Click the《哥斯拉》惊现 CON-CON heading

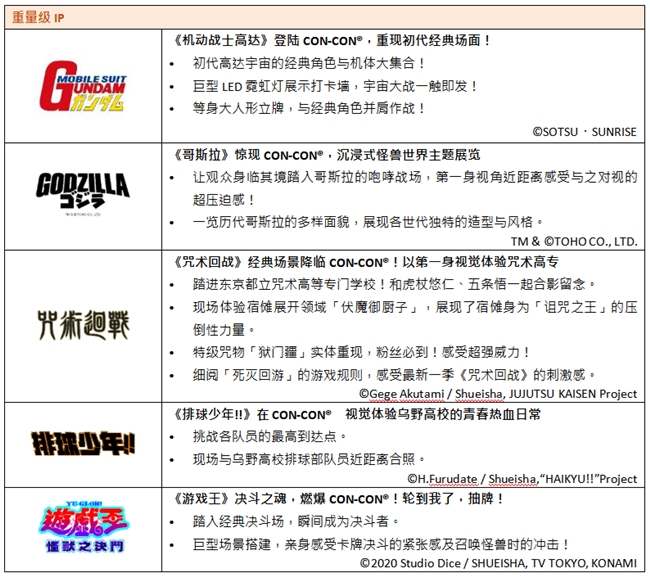(320, 155)
